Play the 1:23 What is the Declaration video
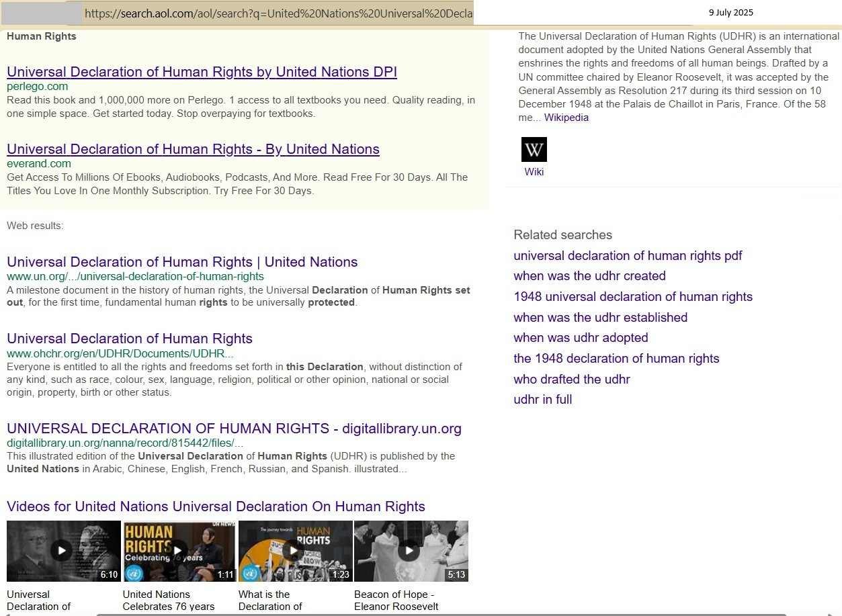 (296, 551)
